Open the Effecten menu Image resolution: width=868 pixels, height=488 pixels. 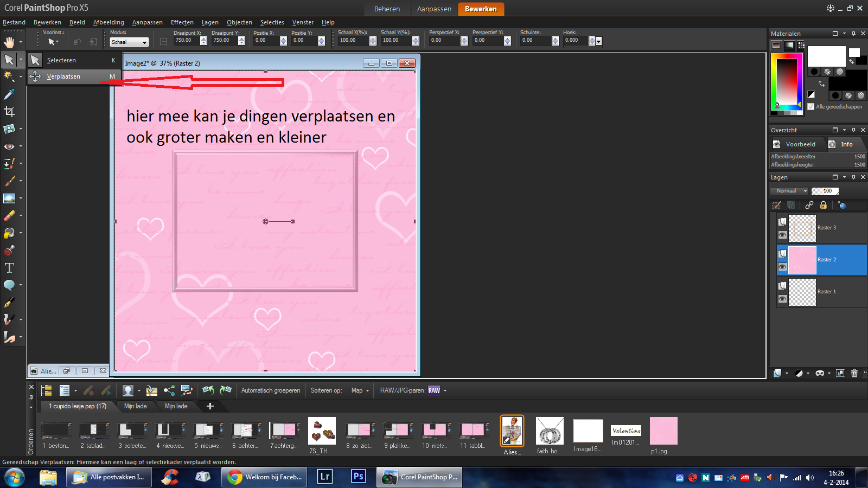pyautogui.click(x=182, y=22)
